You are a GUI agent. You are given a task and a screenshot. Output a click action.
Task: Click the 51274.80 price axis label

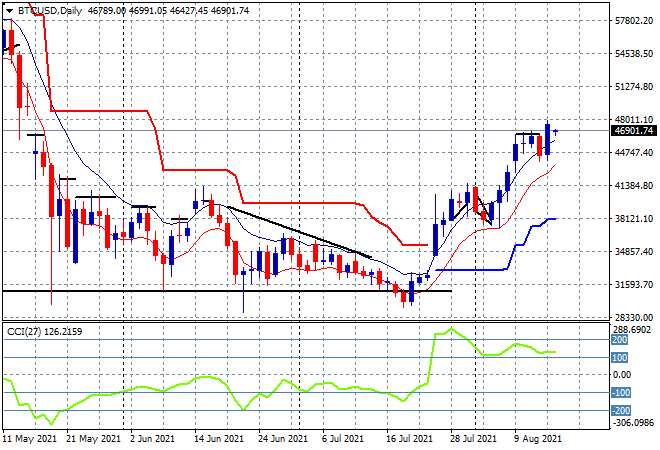pos(633,87)
